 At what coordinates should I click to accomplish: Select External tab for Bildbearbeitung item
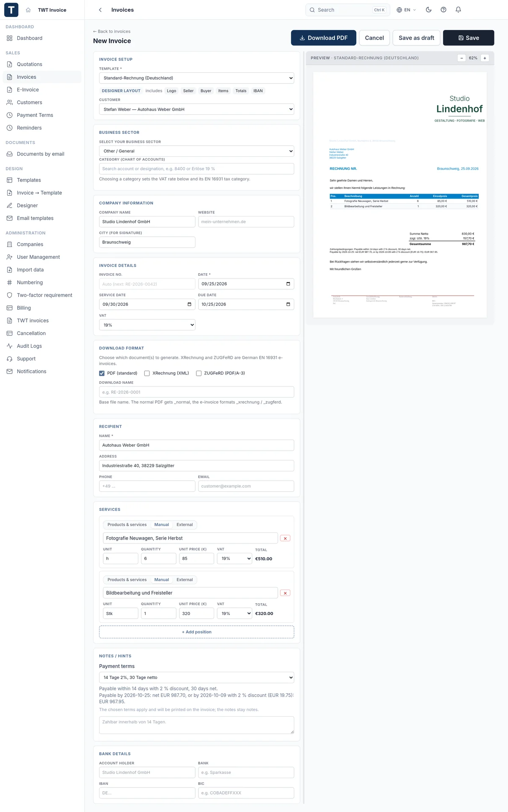185,580
